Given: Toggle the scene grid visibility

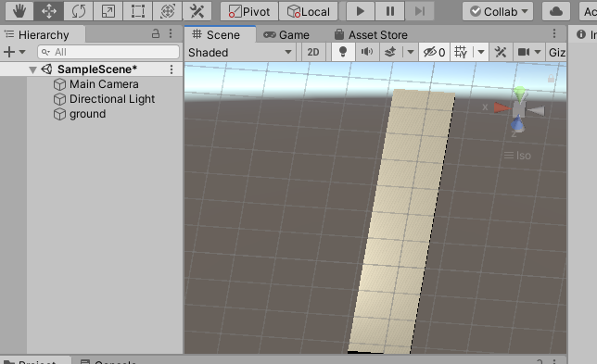Looking at the screenshot, I should pos(461,52).
